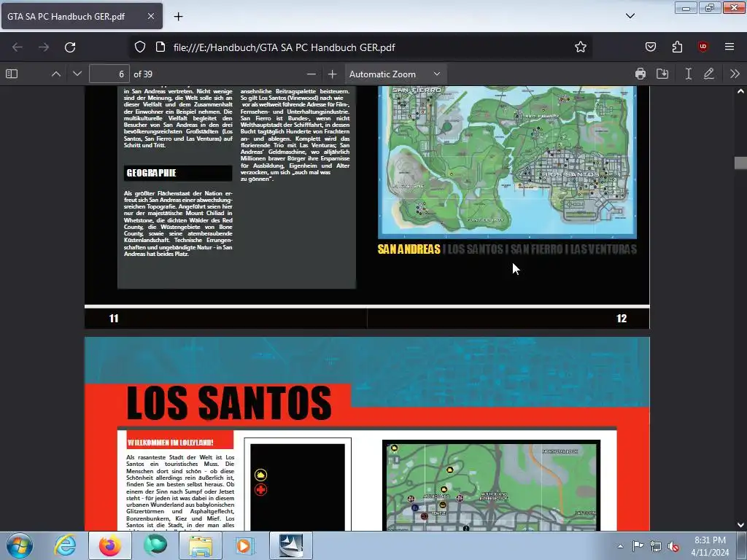747x560 pixels.
Task: Open tracking protection shield info
Action: [139, 47]
